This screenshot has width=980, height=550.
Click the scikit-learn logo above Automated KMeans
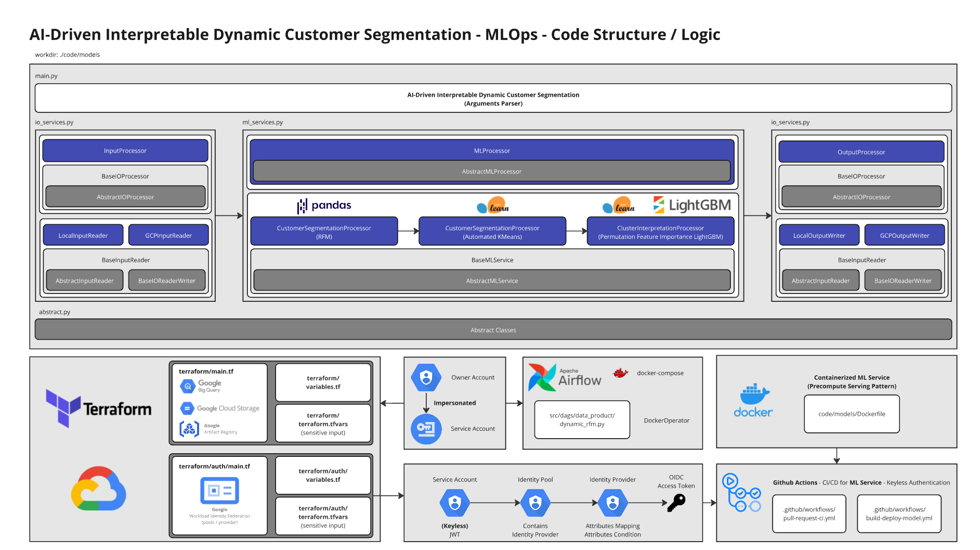[493, 206]
